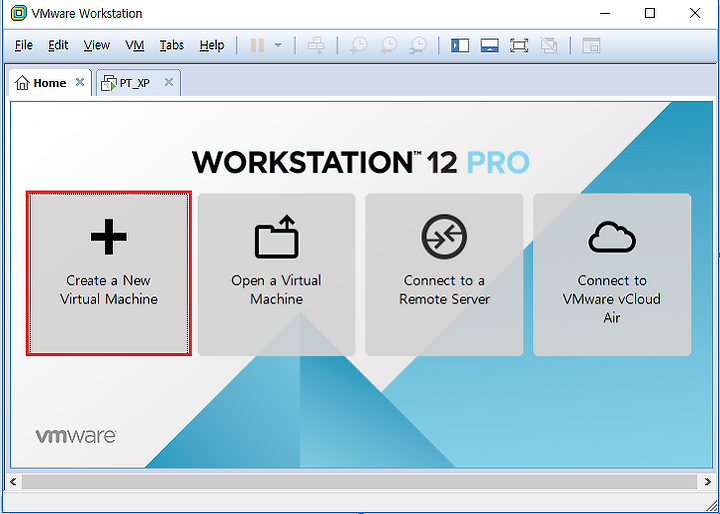Open the Help menu
720x514 pixels.
tap(212, 45)
